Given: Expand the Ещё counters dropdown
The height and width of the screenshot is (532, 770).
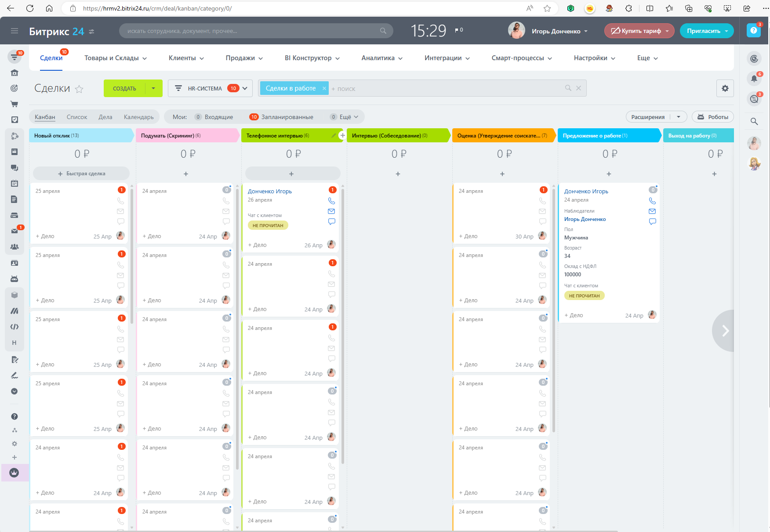Looking at the screenshot, I should (x=345, y=117).
